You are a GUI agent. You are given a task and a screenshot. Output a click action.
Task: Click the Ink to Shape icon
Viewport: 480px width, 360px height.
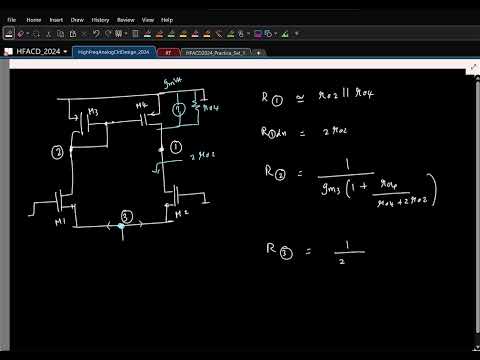click(x=269, y=34)
